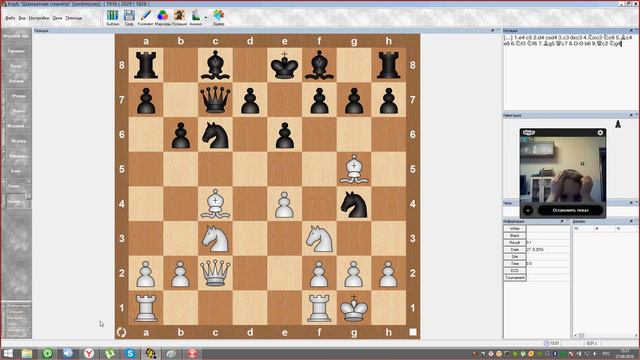The width and height of the screenshot is (640, 360).
Task: Select the white knight on f3
Action: [319, 238]
